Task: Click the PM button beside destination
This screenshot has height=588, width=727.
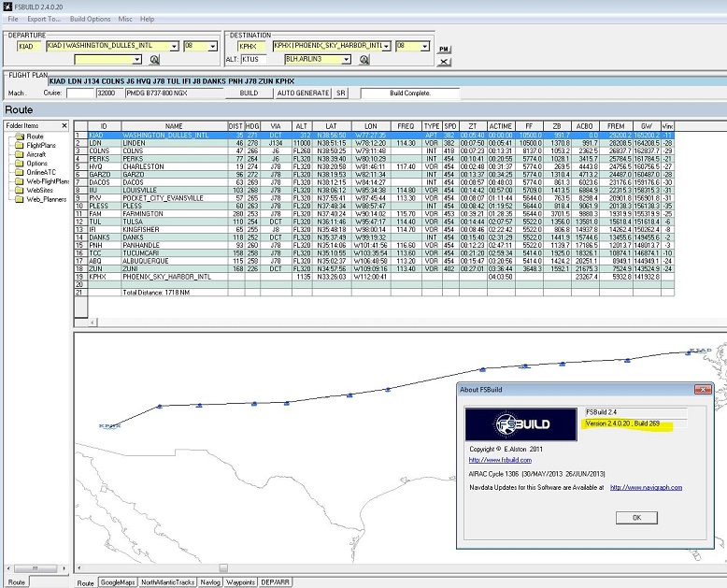Action: pyautogui.click(x=444, y=49)
